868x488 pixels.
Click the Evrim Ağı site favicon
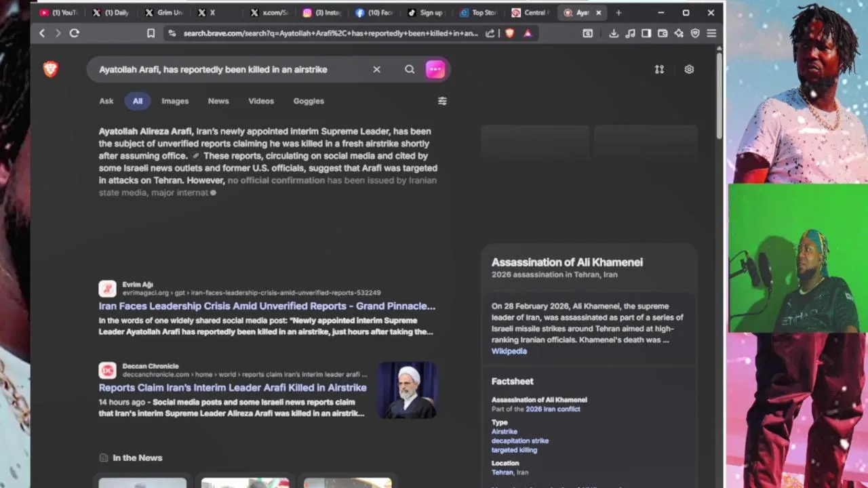click(x=107, y=289)
